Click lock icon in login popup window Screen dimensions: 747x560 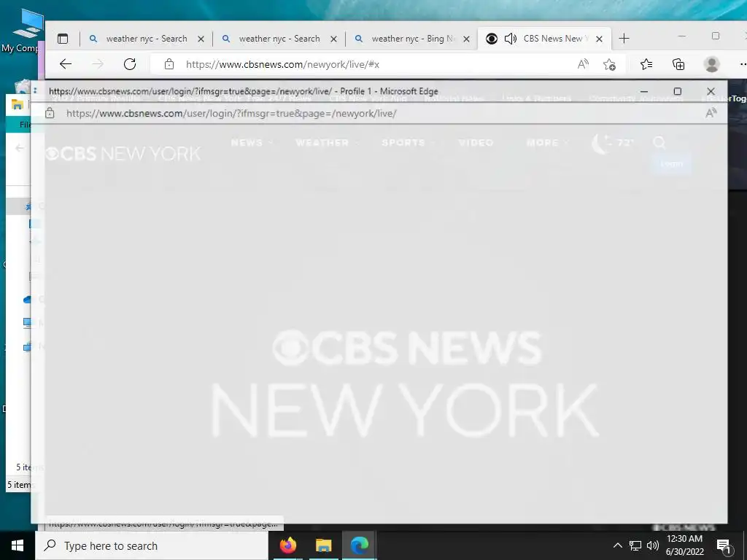(50, 113)
